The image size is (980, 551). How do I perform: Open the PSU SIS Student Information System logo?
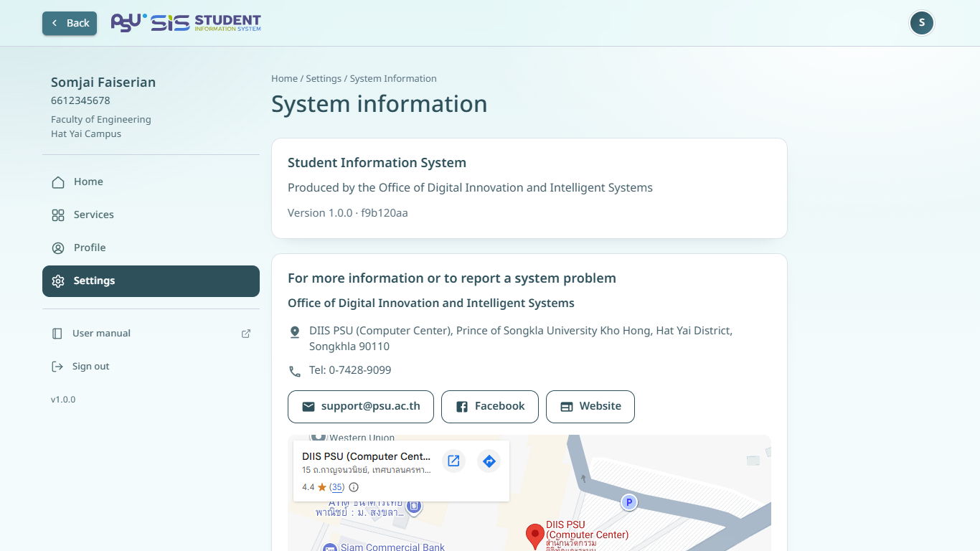(186, 23)
